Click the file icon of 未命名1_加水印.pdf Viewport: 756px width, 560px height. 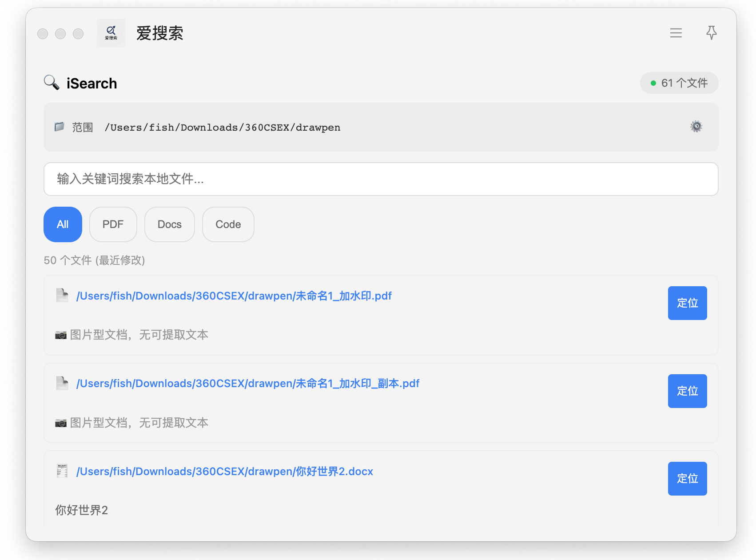pos(62,296)
